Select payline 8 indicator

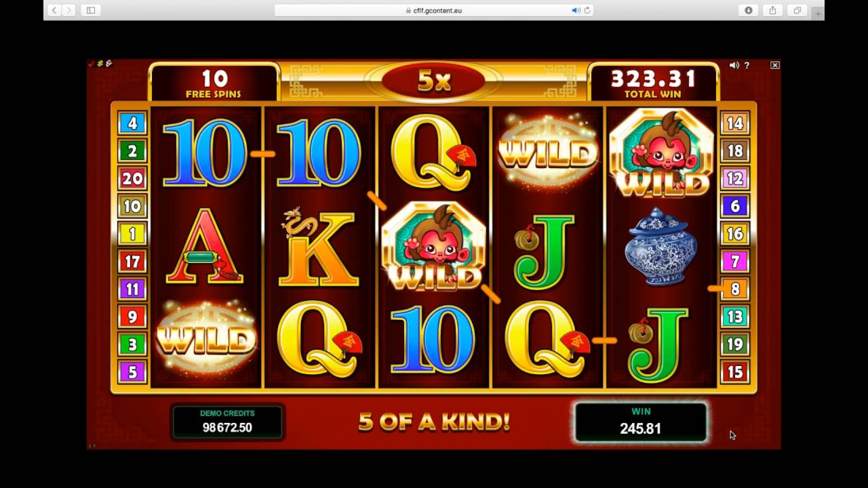(x=735, y=289)
